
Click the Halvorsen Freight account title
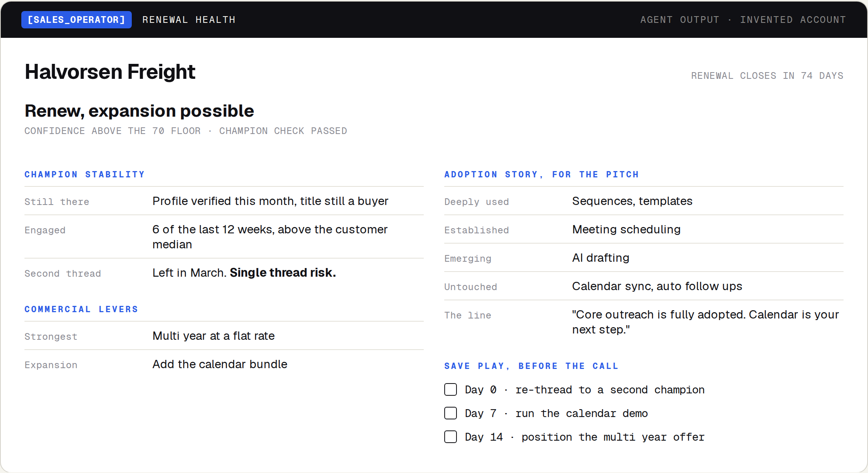point(110,72)
